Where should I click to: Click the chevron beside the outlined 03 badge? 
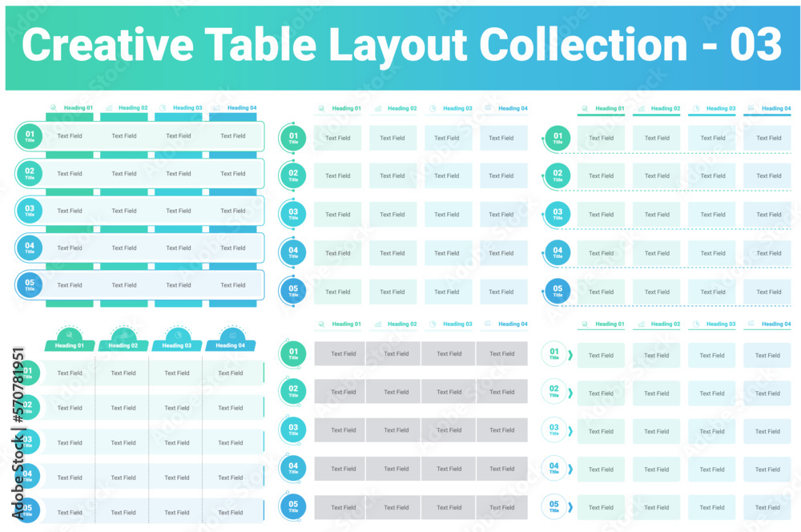pyautogui.click(x=570, y=431)
